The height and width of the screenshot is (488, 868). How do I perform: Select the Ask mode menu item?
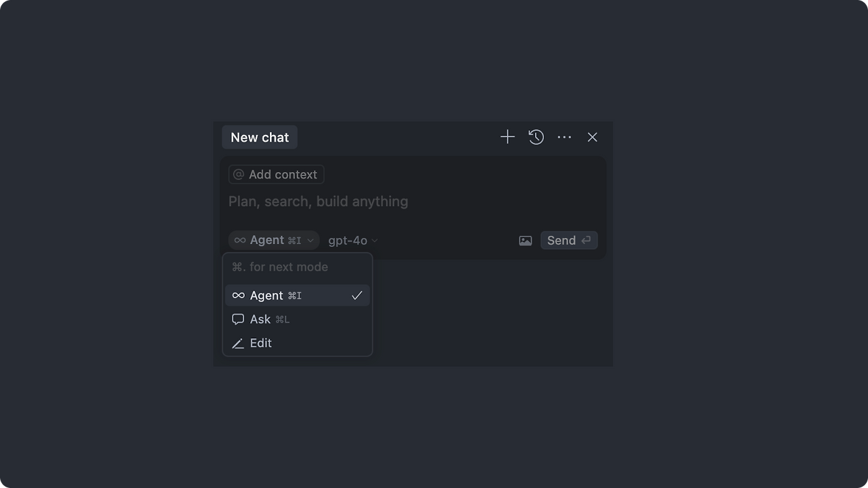point(260,319)
